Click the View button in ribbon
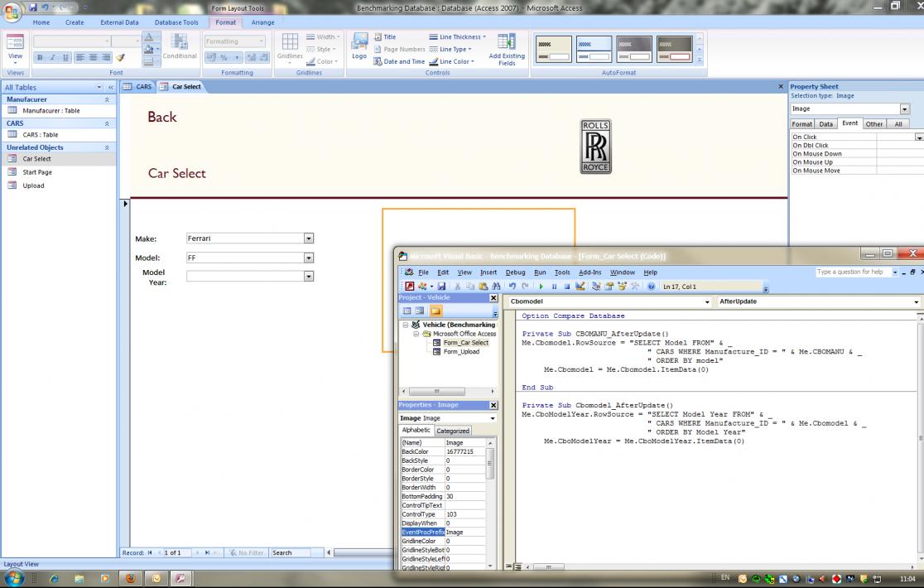 (16, 48)
